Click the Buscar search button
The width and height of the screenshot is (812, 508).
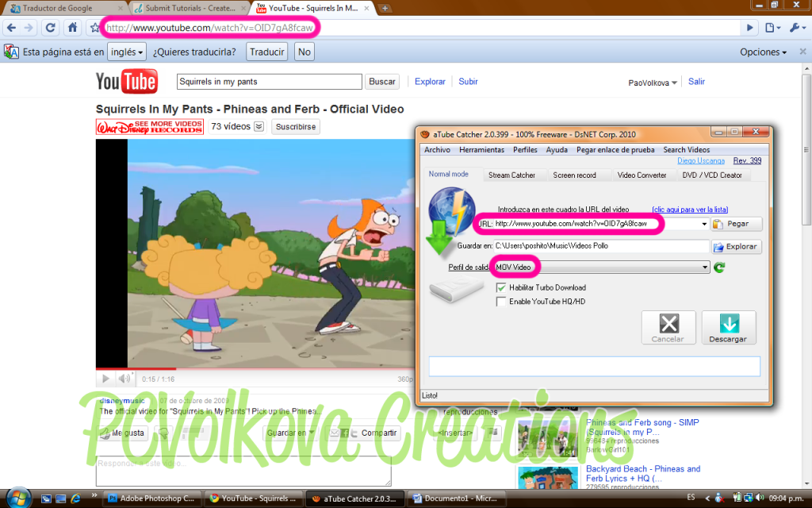coord(382,82)
